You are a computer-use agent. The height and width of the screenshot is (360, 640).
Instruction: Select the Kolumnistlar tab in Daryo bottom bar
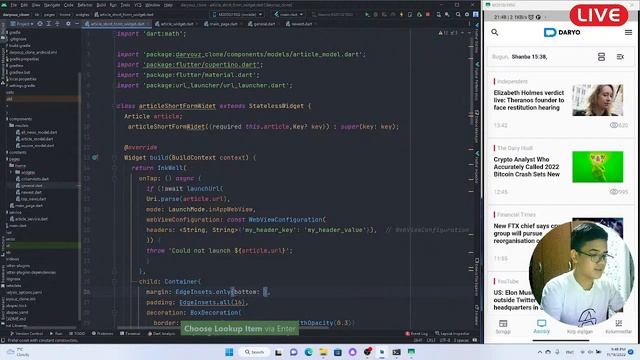(618, 327)
